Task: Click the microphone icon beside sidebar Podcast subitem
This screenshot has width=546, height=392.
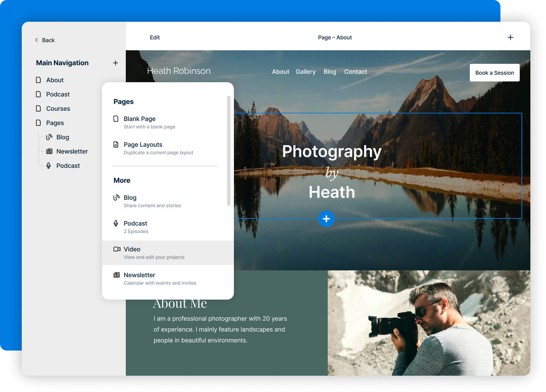Action: click(x=49, y=165)
